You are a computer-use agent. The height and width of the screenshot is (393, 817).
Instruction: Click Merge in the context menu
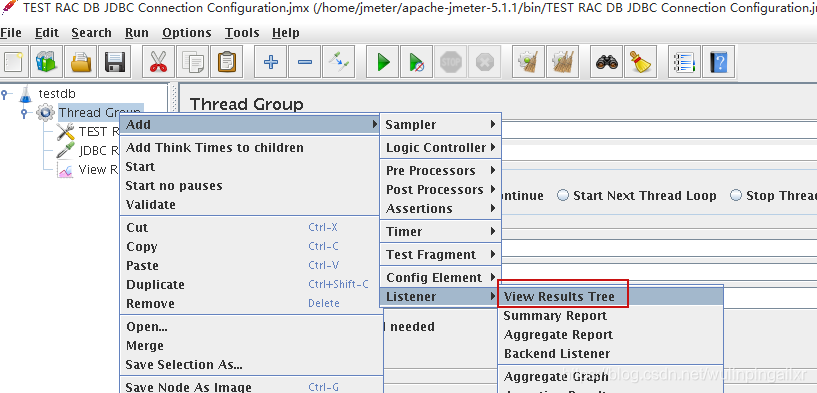click(250, 346)
